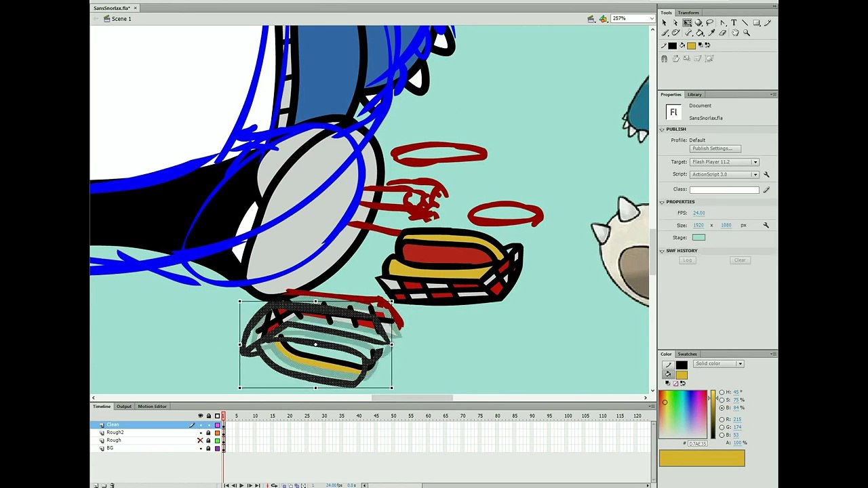Select the Pencil tool
Viewport: 868px width, 488px height.
(768, 22)
